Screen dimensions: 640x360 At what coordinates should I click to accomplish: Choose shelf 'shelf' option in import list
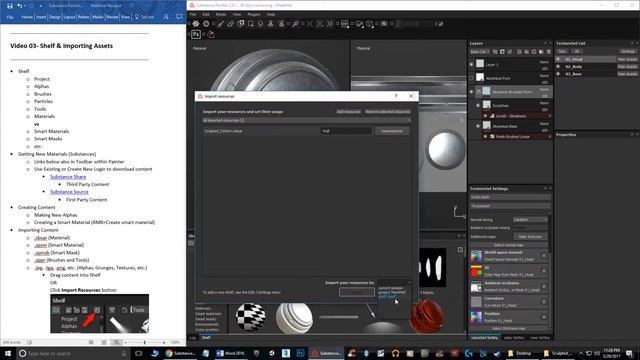point(387,297)
